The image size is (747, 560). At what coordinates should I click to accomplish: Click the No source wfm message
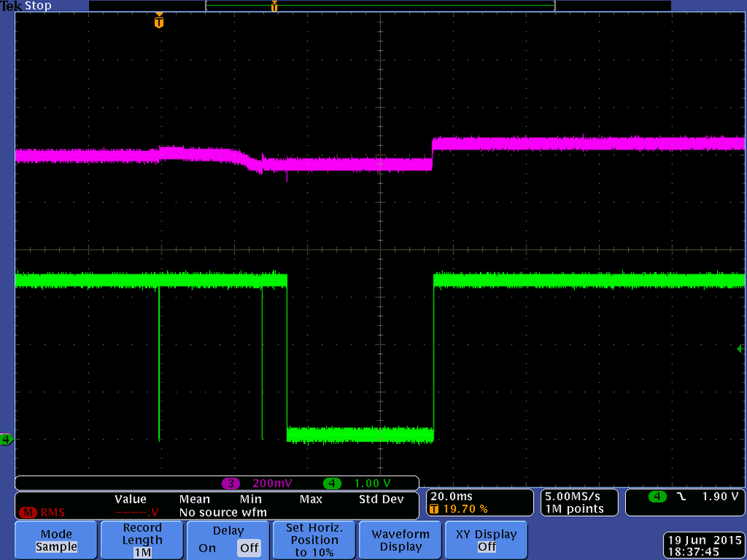click(x=223, y=512)
